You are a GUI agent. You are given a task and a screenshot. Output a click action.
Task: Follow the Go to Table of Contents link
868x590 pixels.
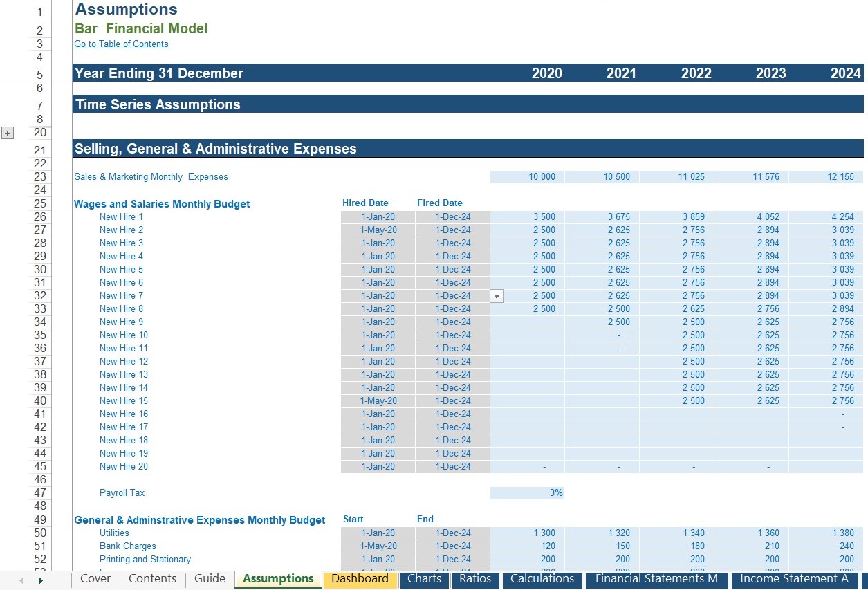pos(121,44)
